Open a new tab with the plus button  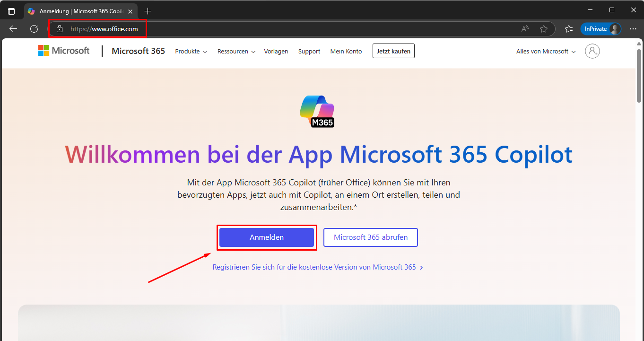(148, 11)
